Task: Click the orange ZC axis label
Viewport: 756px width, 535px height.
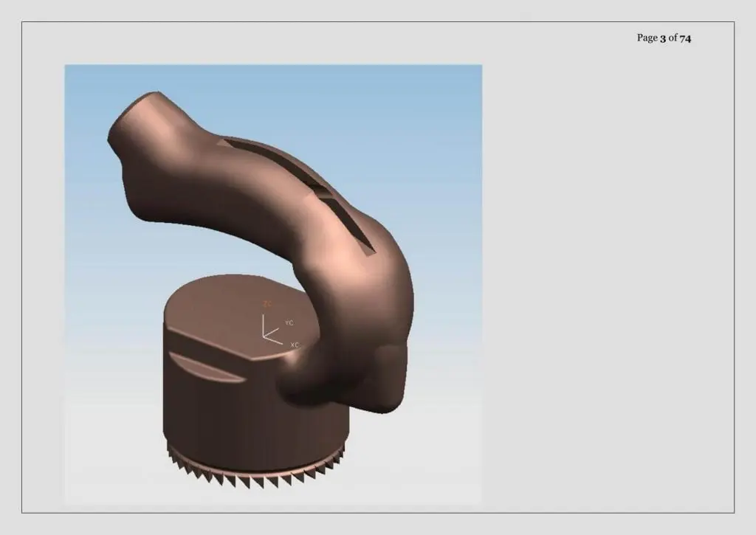Action: (x=267, y=304)
